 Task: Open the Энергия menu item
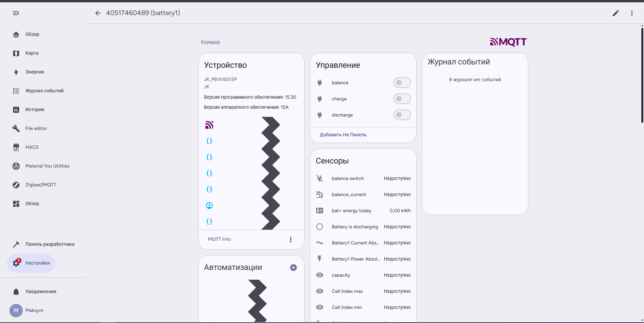click(35, 72)
